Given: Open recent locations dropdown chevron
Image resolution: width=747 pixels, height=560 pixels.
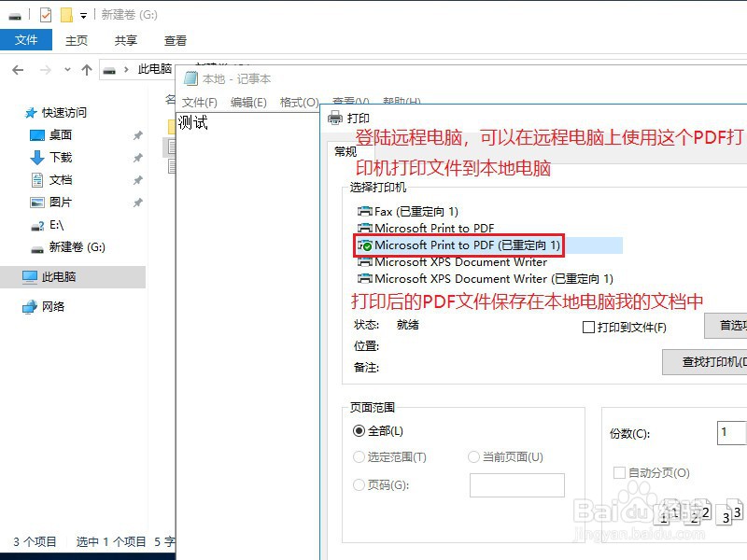Looking at the screenshot, I should click(67, 69).
